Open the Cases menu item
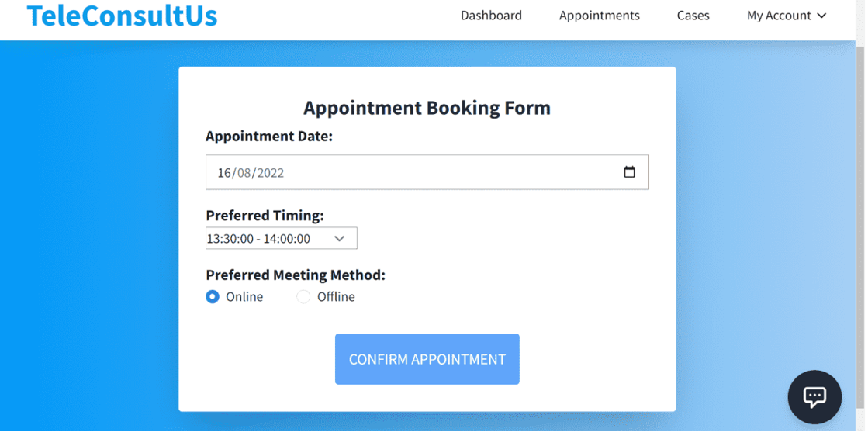This screenshot has height=432, width=868. pos(693,16)
